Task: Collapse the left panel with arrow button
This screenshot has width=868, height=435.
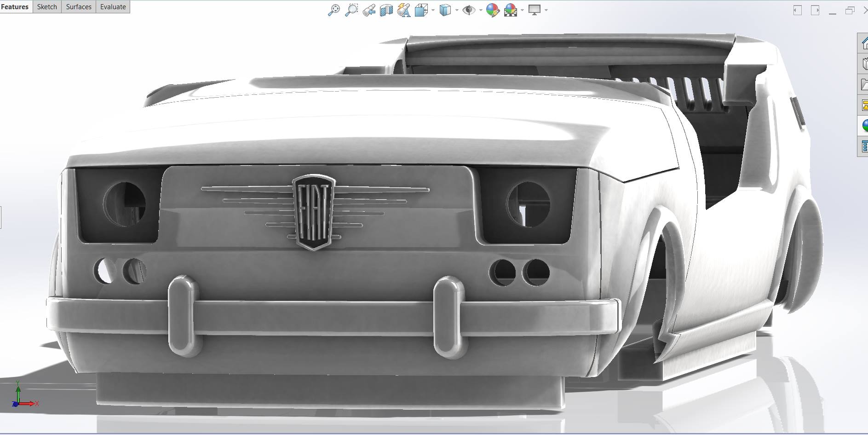Action: (798, 10)
